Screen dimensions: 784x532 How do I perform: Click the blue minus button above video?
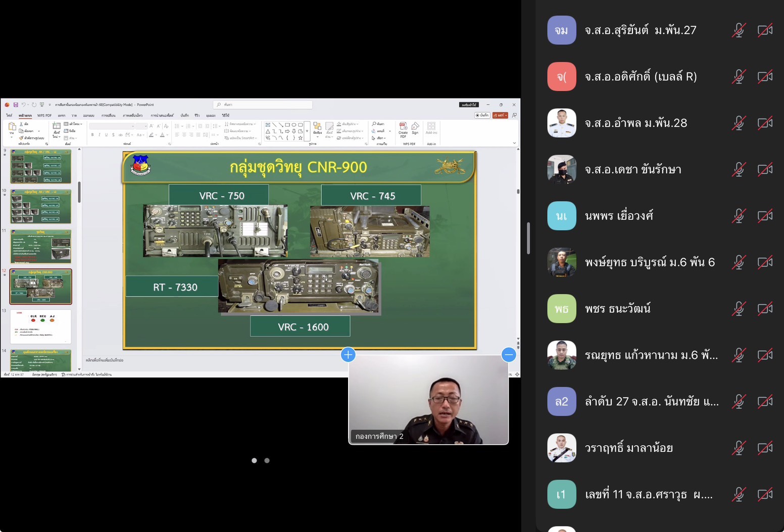[x=509, y=355]
